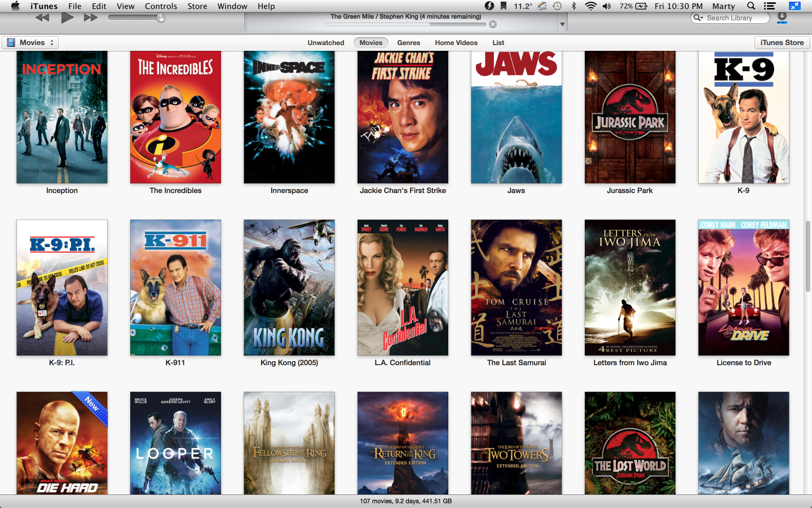Open the Help menu
This screenshot has width=812, height=508.
[x=266, y=6]
